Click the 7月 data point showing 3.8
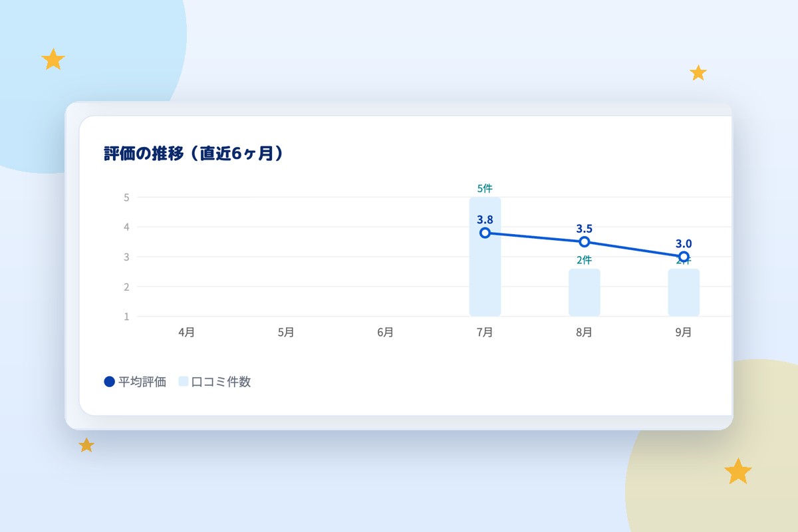The height and width of the screenshot is (532, 798). 485,233
